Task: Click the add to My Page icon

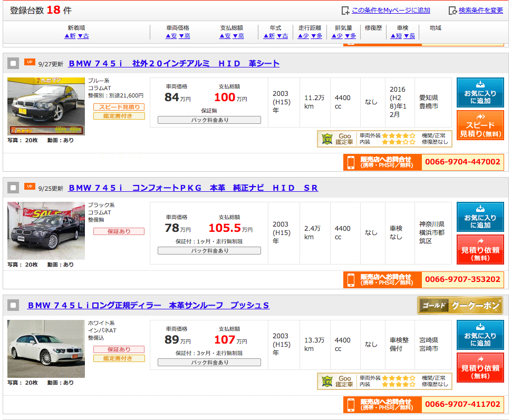Action: coord(345,11)
